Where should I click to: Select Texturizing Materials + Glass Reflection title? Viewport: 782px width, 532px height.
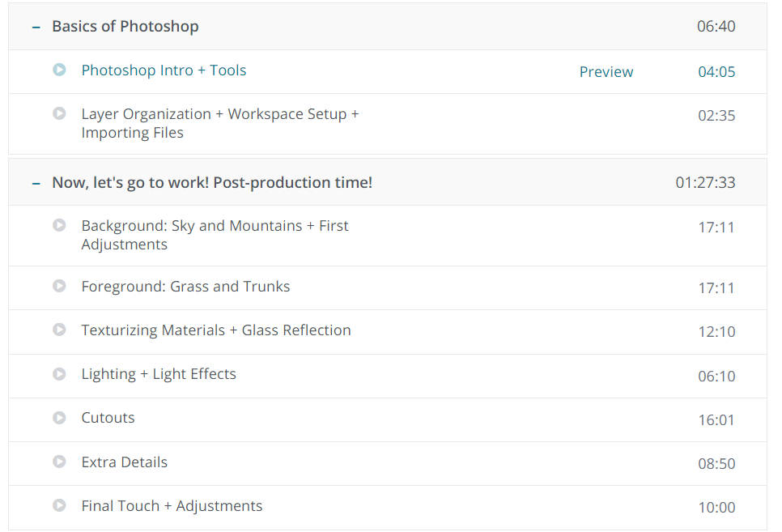click(215, 330)
